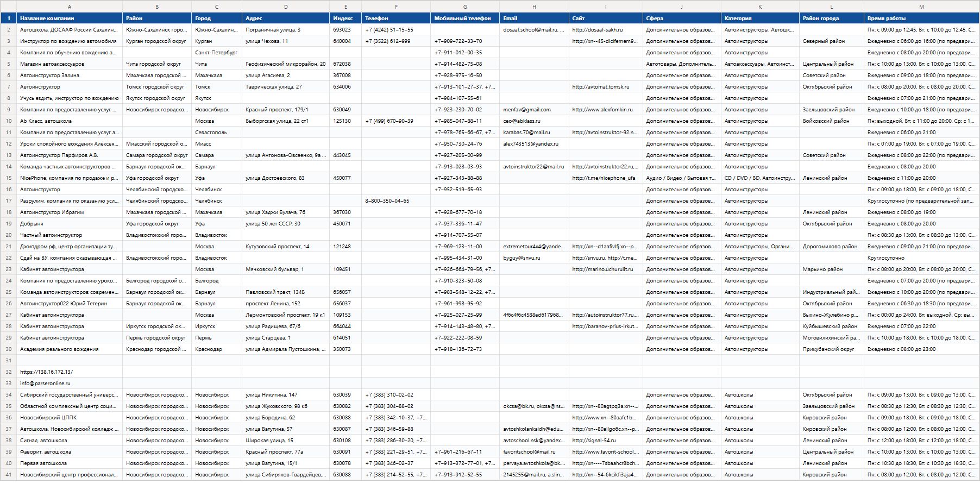The height and width of the screenshot is (490, 980).
Task: Click the 'Сайт' header cell
Action: (x=606, y=18)
